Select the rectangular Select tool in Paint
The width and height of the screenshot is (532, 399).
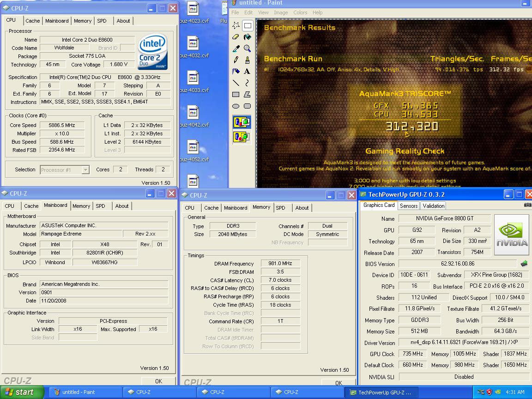pos(248,25)
